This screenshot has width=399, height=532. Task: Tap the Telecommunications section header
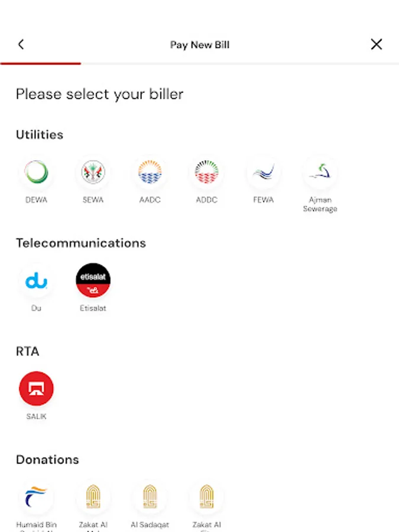click(x=81, y=243)
